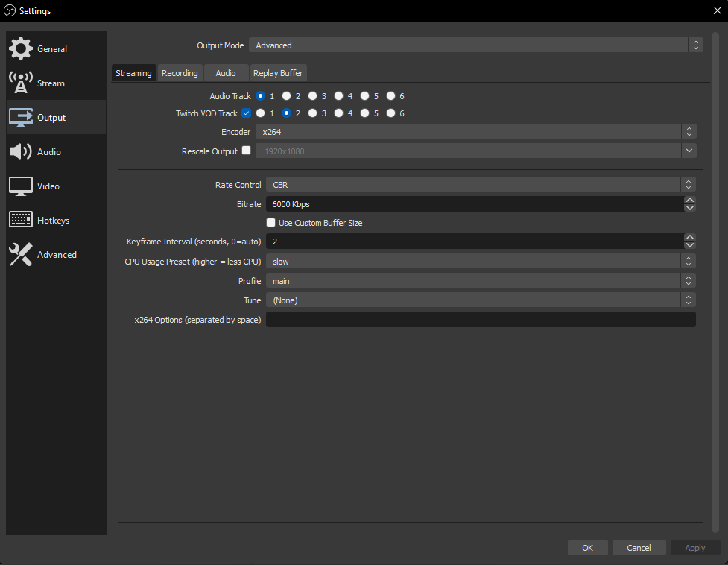The height and width of the screenshot is (565, 728).
Task: Select Twitch VOD Track 2
Action: click(x=286, y=113)
